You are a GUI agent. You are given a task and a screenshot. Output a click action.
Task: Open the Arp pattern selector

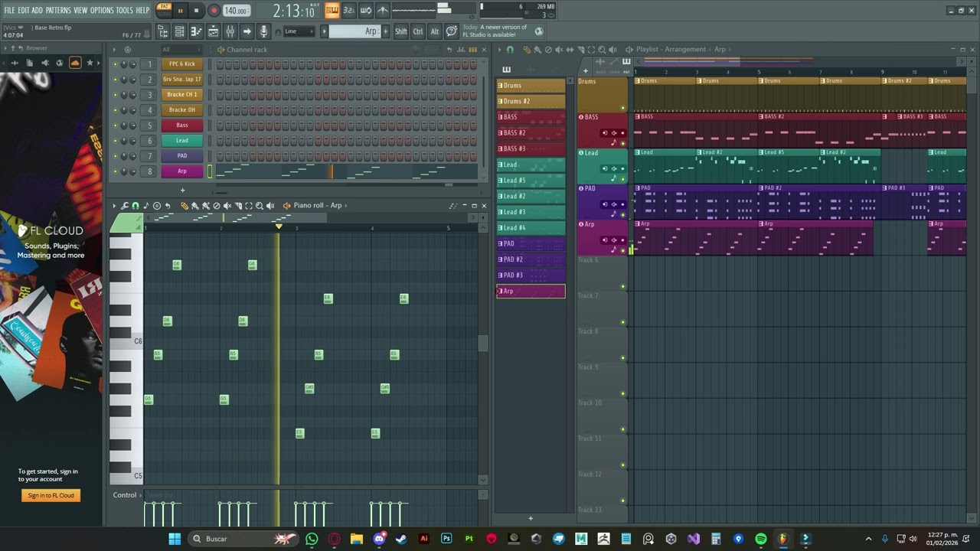354,31
